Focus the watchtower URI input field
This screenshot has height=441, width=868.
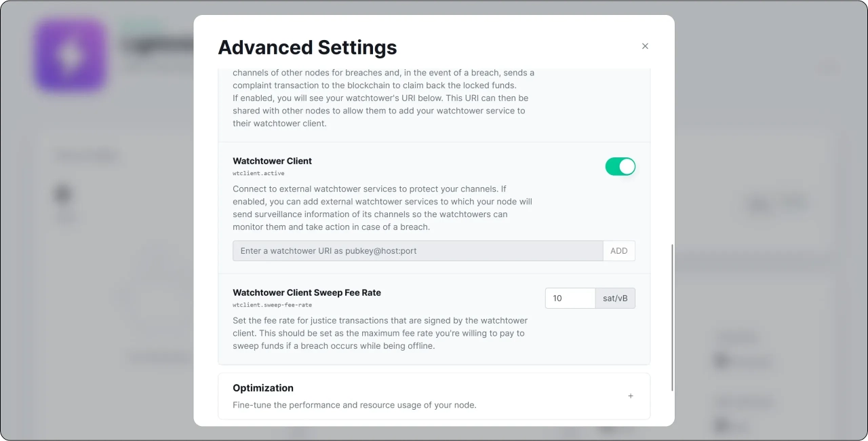tap(417, 251)
